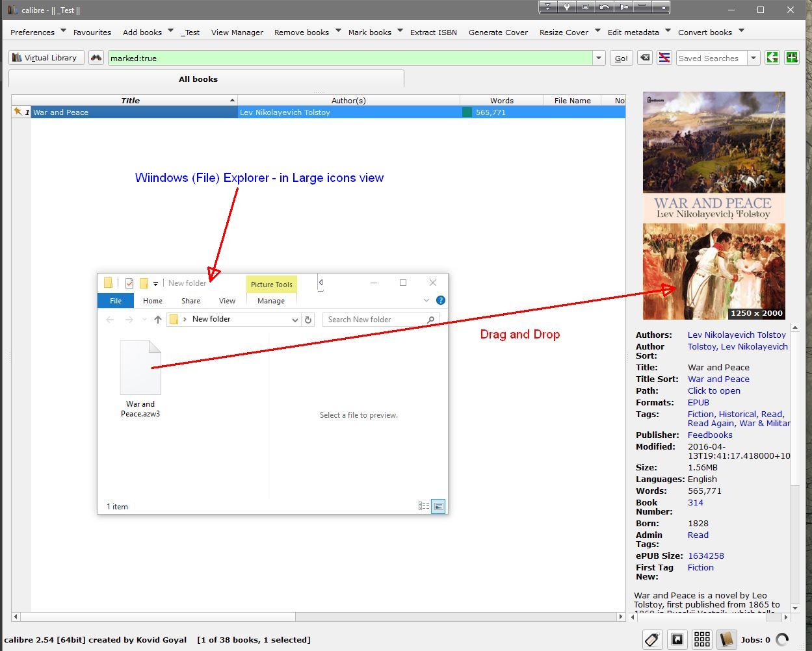Open the Favourites toolbar item
This screenshot has width=812, height=651.
point(92,32)
